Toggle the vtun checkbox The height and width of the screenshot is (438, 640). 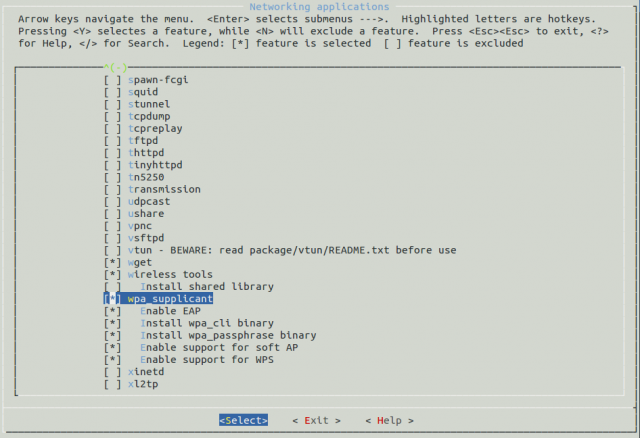[112, 250]
